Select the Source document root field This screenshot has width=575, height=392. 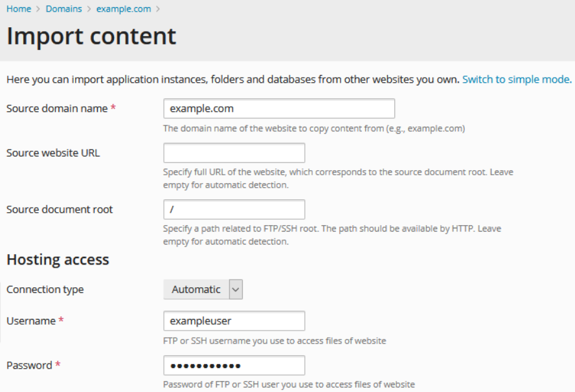(234, 210)
